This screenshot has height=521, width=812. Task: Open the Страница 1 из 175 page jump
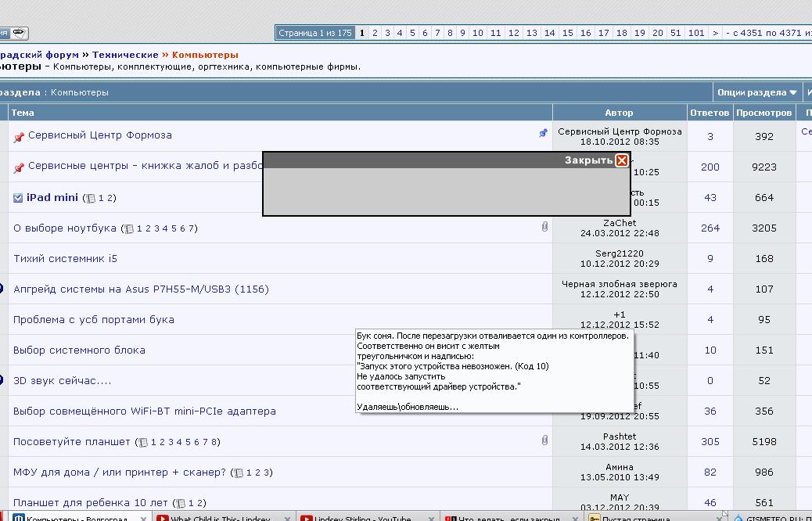click(x=314, y=33)
